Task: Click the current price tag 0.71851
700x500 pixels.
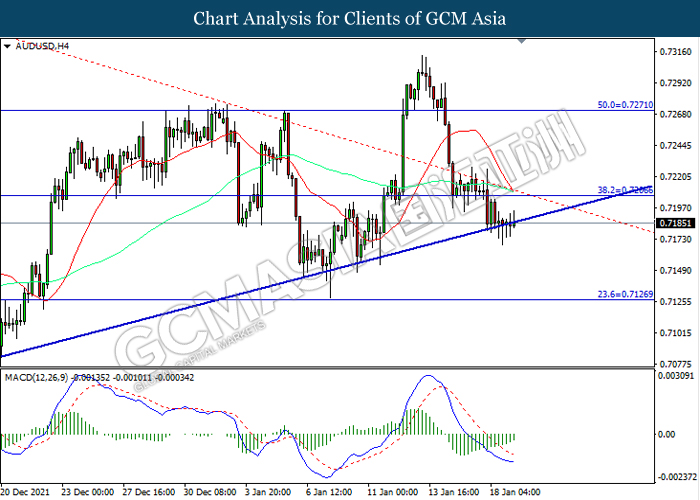Action: 675,223
